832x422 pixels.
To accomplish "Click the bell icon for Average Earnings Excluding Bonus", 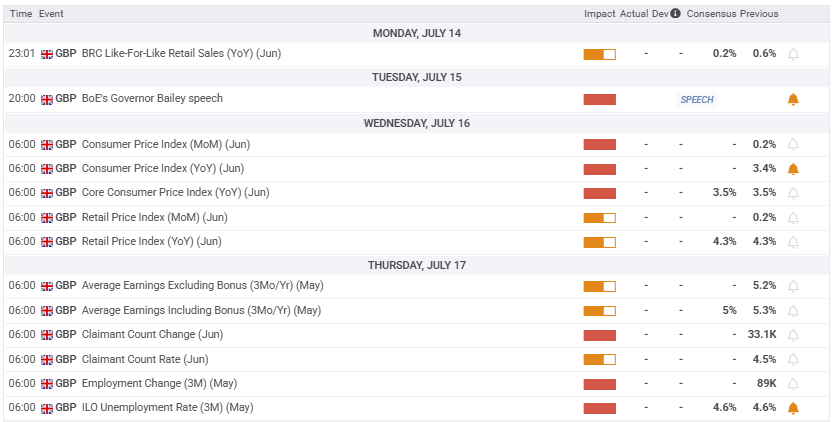I will tap(793, 286).
